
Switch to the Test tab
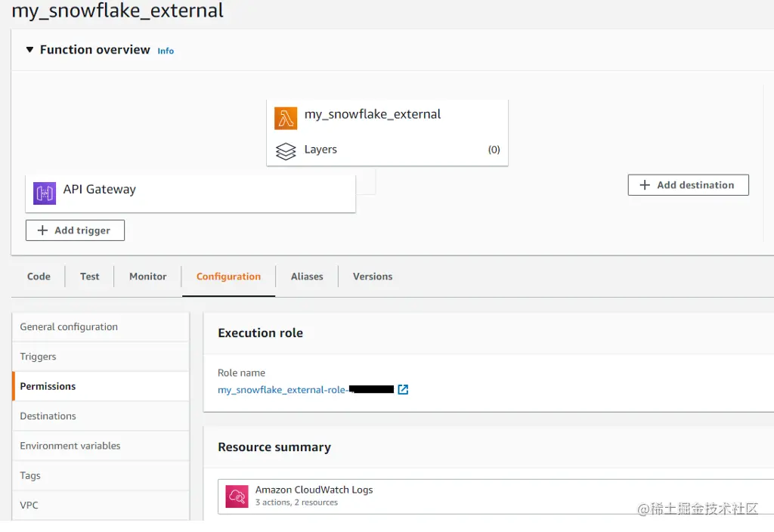coord(89,277)
